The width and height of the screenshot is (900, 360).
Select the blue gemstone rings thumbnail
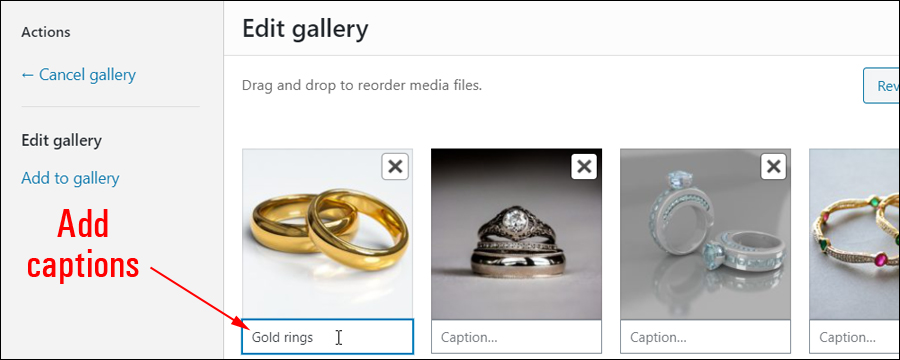(705, 234)
